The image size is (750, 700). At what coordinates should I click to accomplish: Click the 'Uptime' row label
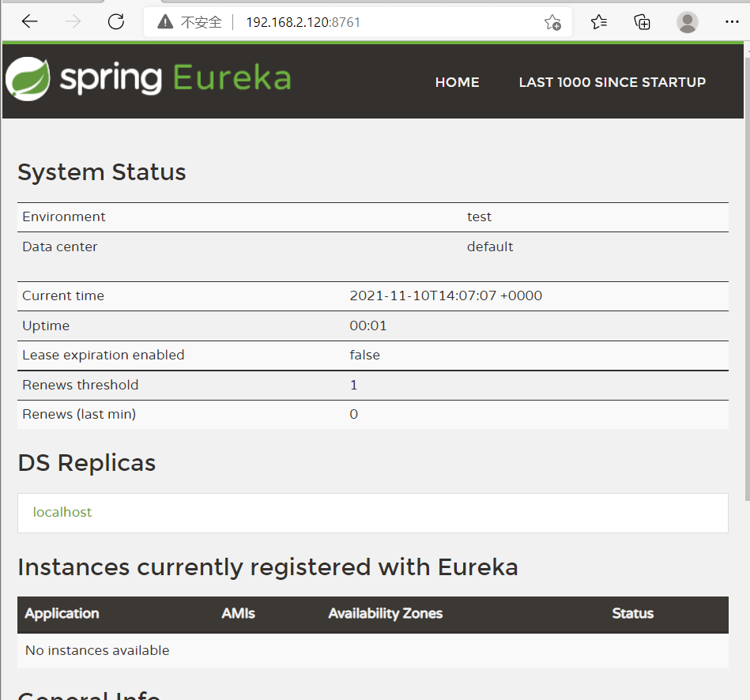coord(46,326)
